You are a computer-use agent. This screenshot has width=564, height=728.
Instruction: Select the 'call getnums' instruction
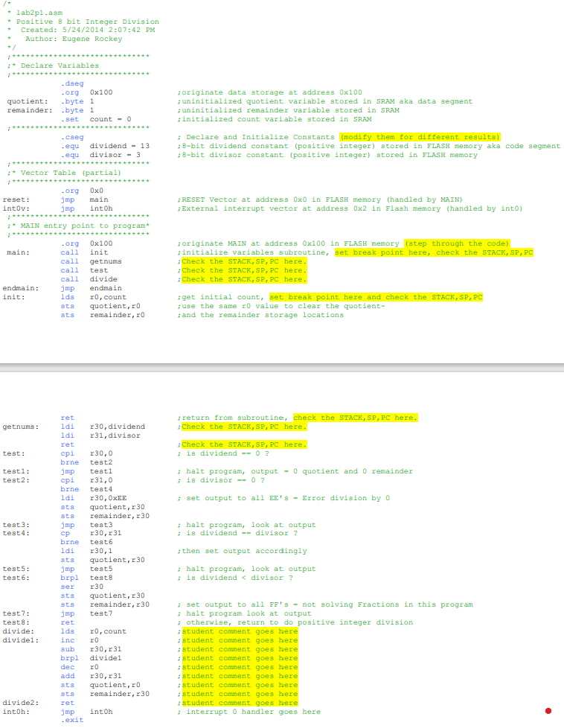point(91,261)
